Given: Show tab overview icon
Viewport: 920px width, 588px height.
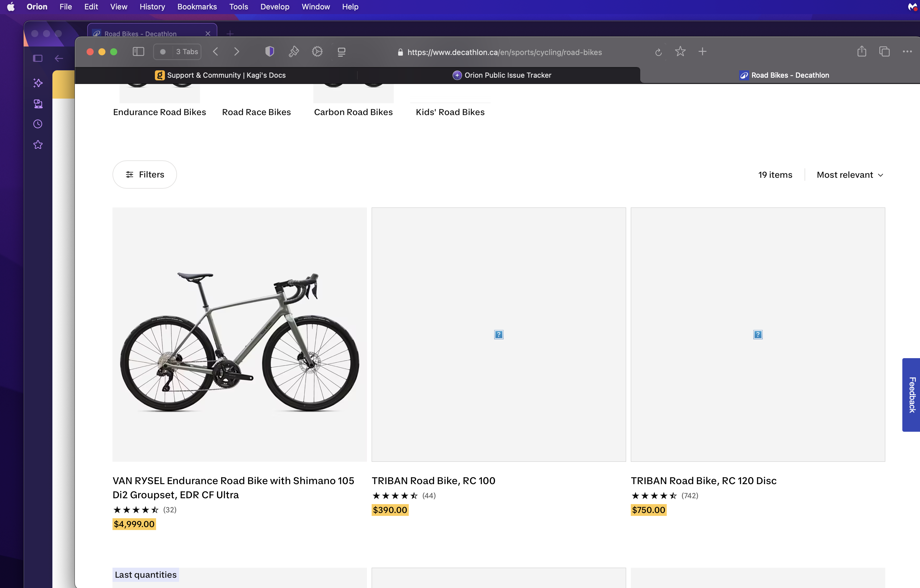Looking at the screenshot, I should click(x=884, y=52).
